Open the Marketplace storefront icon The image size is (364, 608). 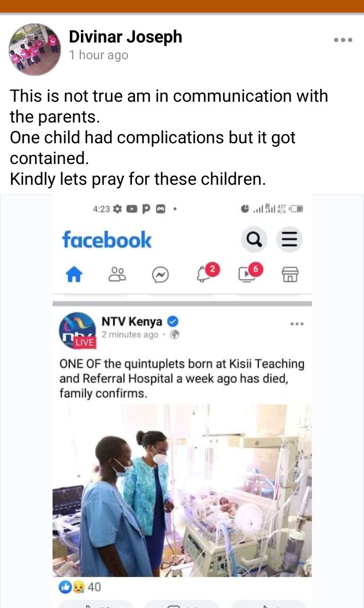(x=290, y=275)
